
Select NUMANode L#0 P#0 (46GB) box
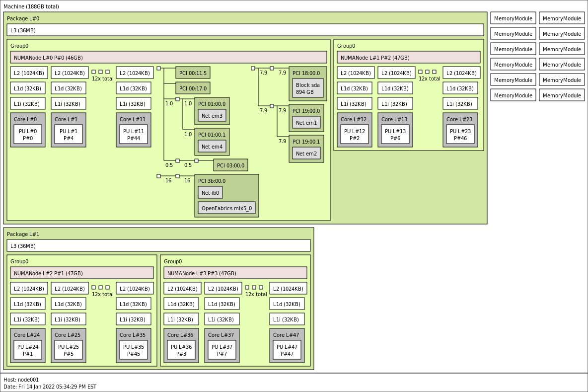coord(168,58)
